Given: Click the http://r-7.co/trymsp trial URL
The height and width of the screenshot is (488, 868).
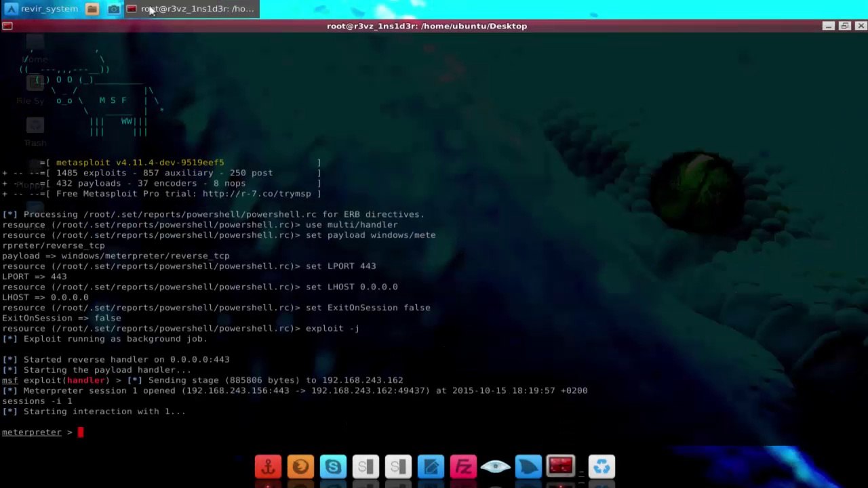Looking at the screenshot, I should tap(256, 194).
